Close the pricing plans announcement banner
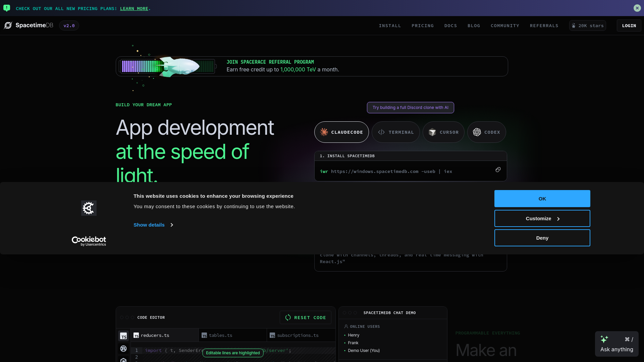This screenshot has height=362, width=644. coord(637,8)
